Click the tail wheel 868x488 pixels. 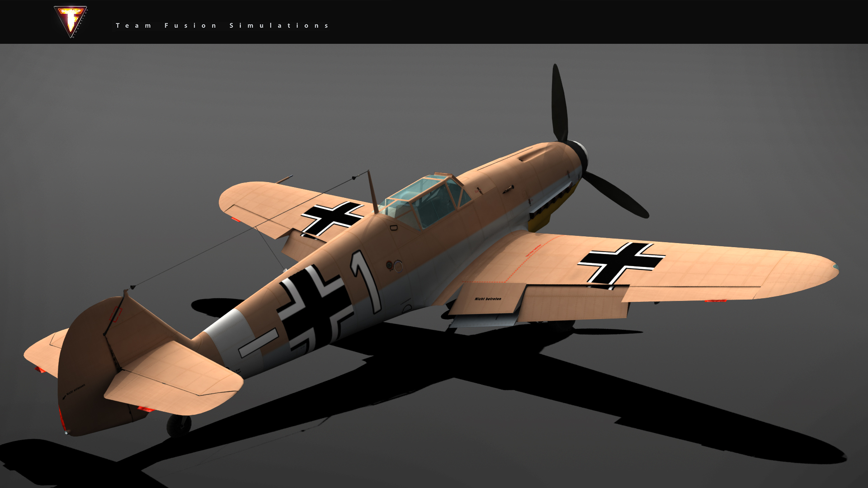click(179, 425)
